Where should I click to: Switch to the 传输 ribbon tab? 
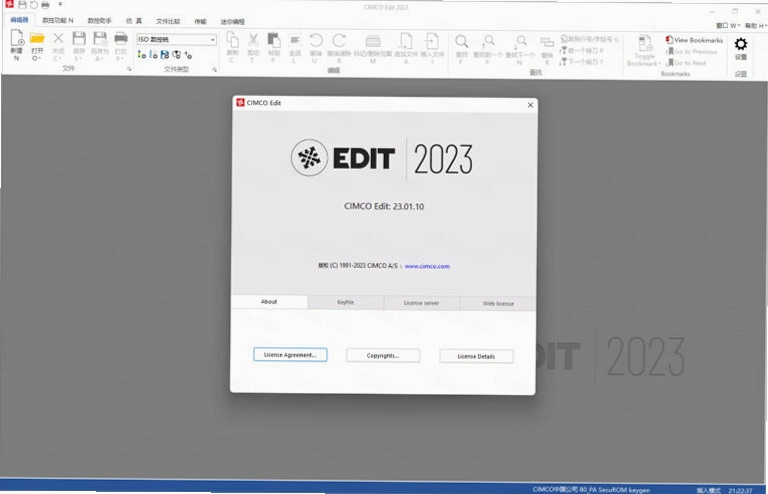(x=200, y=21)
